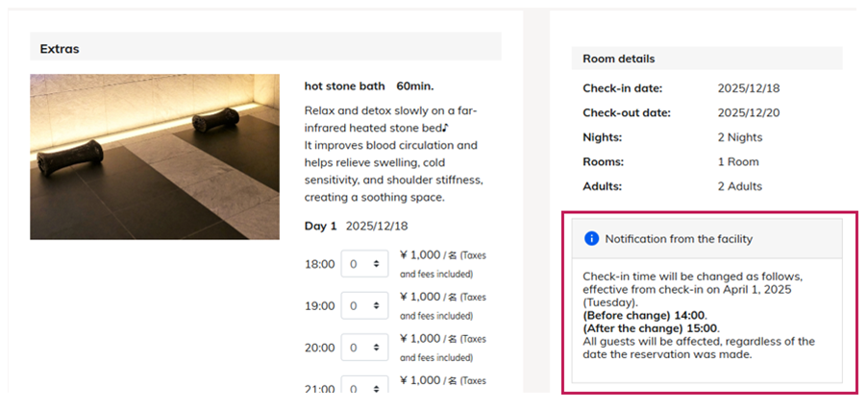Open the 18:00 quantity dropdown
868x410 pixels.
click(364, 264)
